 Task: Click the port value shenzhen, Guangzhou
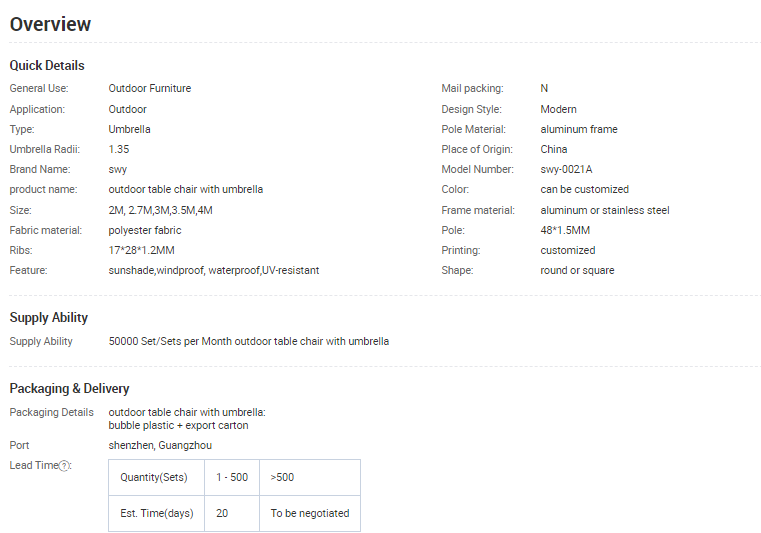160,445
